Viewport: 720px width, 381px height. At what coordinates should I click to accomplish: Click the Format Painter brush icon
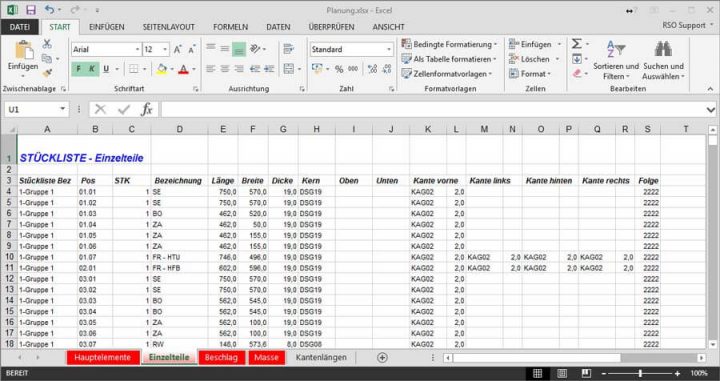pyautogui.click(x=47, y=73)
